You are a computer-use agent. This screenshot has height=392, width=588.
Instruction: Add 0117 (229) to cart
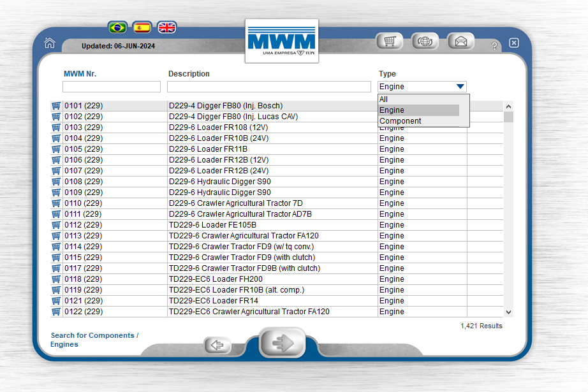pos(56,269)
